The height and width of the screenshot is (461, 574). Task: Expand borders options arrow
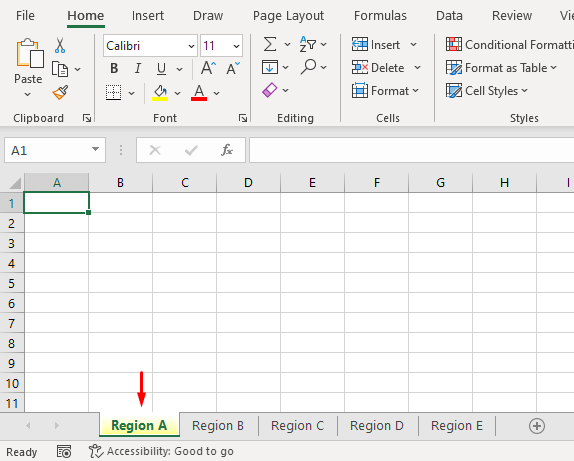coord(131,93)
